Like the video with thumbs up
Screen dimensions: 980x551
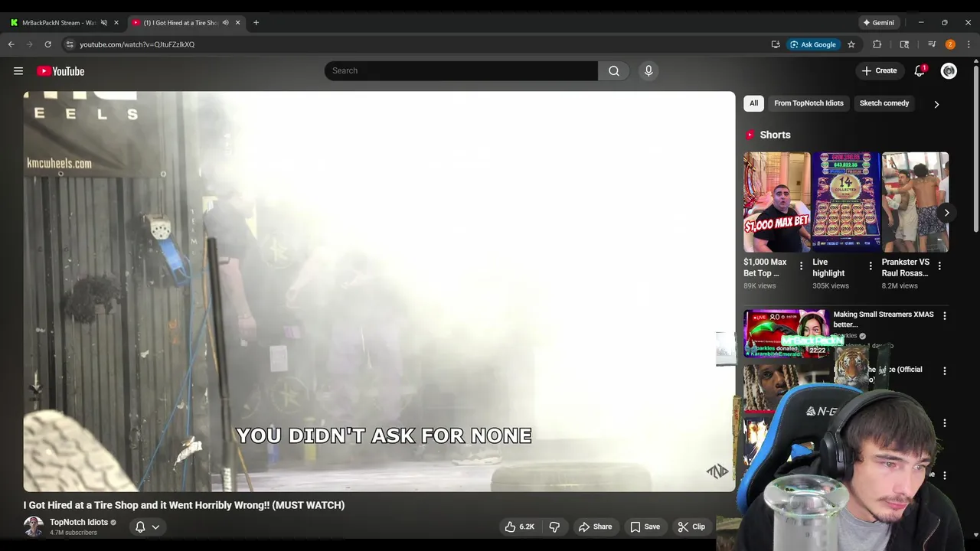[519, 527]
